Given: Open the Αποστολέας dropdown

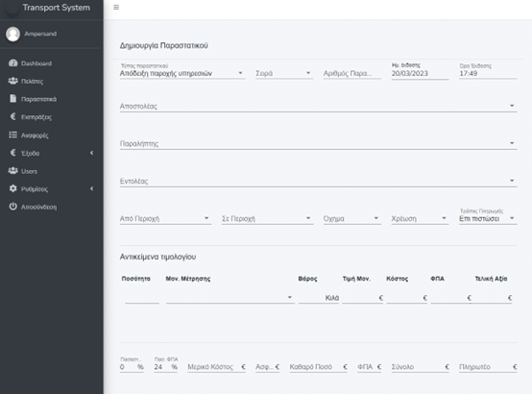Looking at the screenshot, I should 318,107.
